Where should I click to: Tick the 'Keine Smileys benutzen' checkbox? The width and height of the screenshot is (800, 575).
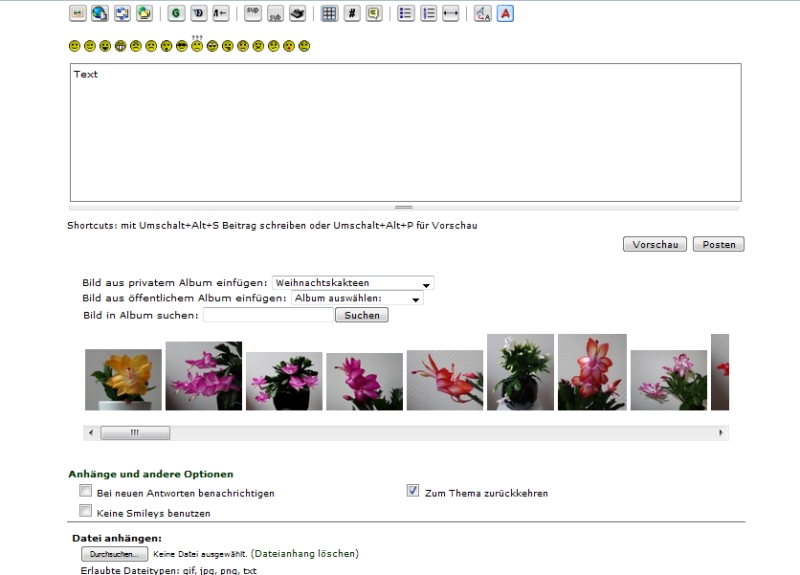tap(85, 511)
